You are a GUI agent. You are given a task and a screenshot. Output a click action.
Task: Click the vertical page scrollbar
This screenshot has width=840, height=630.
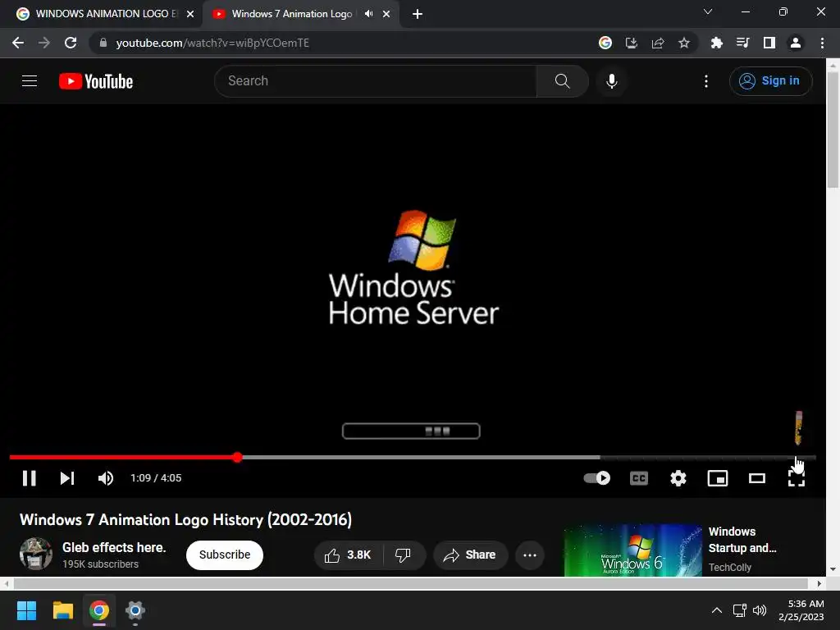833,129
